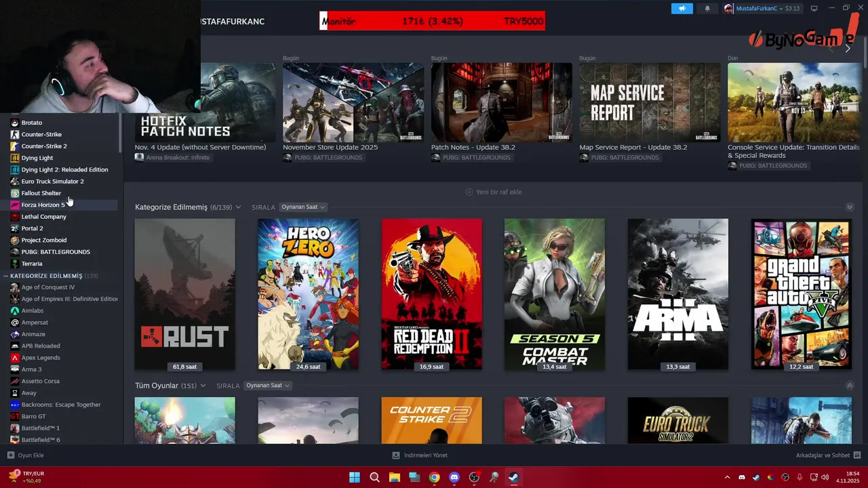The height and width of the screenshot is (488, 868).
Task: Open Oynanan Saat sort dropdown in Kategorize Edilmemiş
Action: pyautogui.click(x=302, y=207)
